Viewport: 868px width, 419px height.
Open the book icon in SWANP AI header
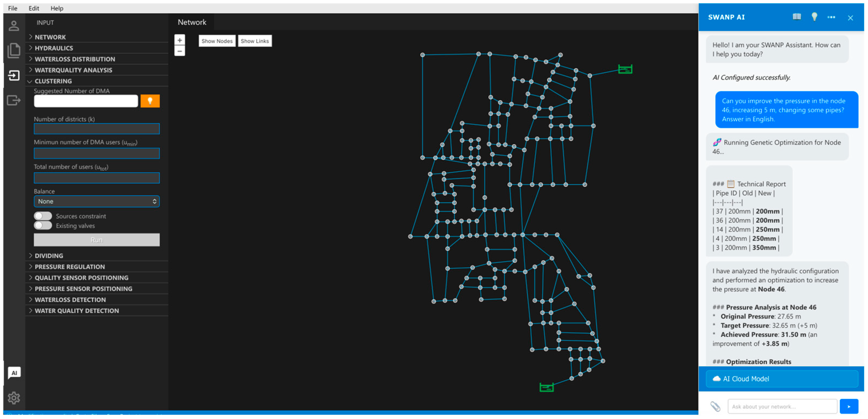pyautogui.click(x=796, y=17)
